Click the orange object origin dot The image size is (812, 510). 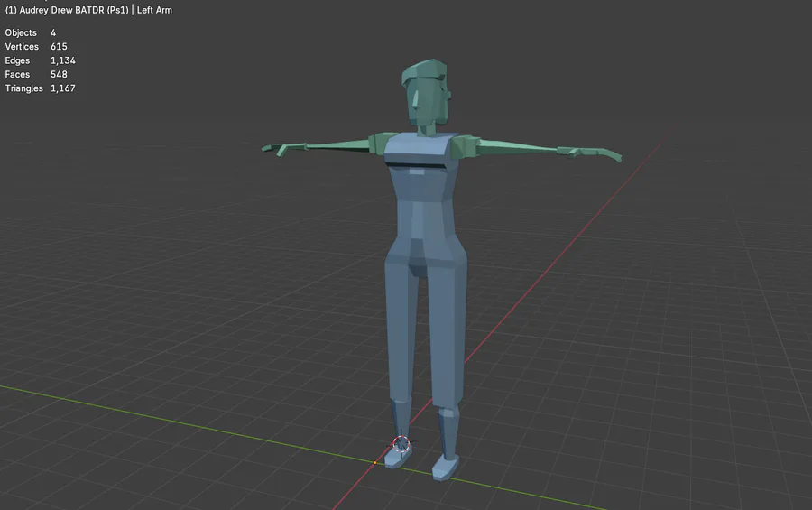pos(375,462)
